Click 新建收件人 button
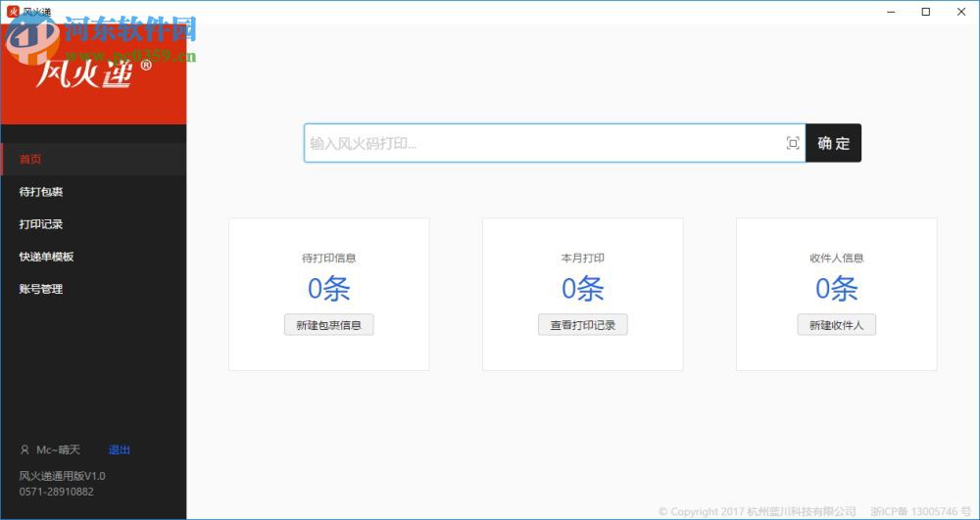The height and width of the screenshot is (520, 980). pyautogui.click(x=836, y=324)
